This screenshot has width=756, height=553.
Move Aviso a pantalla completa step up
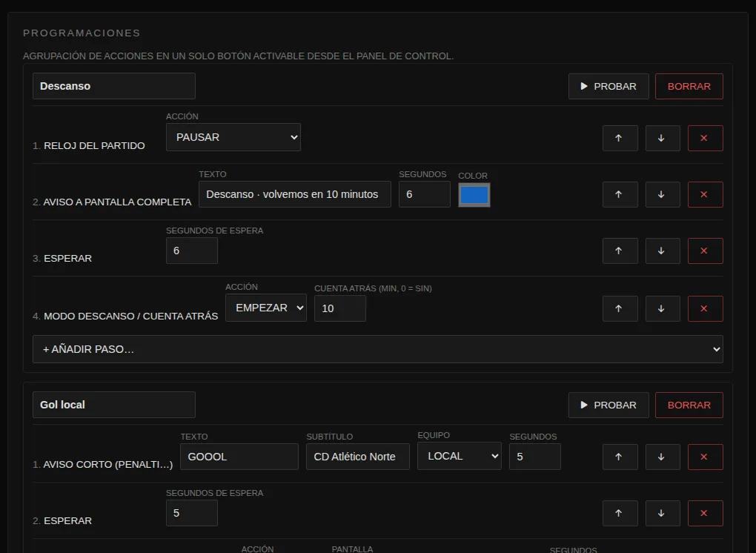620,194
